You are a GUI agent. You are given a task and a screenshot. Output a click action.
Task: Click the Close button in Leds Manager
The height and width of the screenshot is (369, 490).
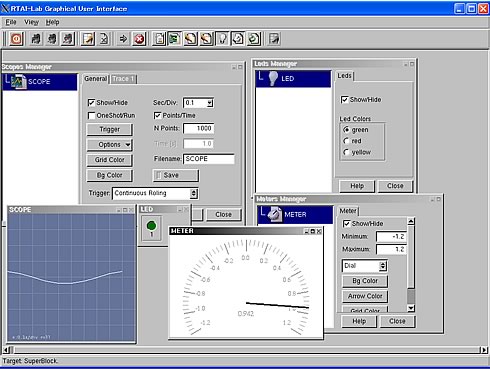pyautogui.click(x=395, y=186)
